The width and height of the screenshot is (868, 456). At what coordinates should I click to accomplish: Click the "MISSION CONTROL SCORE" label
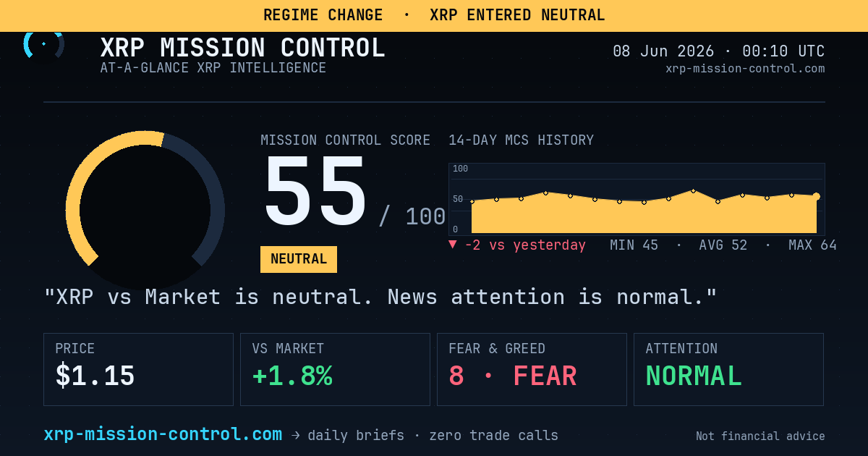coord(346,140)
